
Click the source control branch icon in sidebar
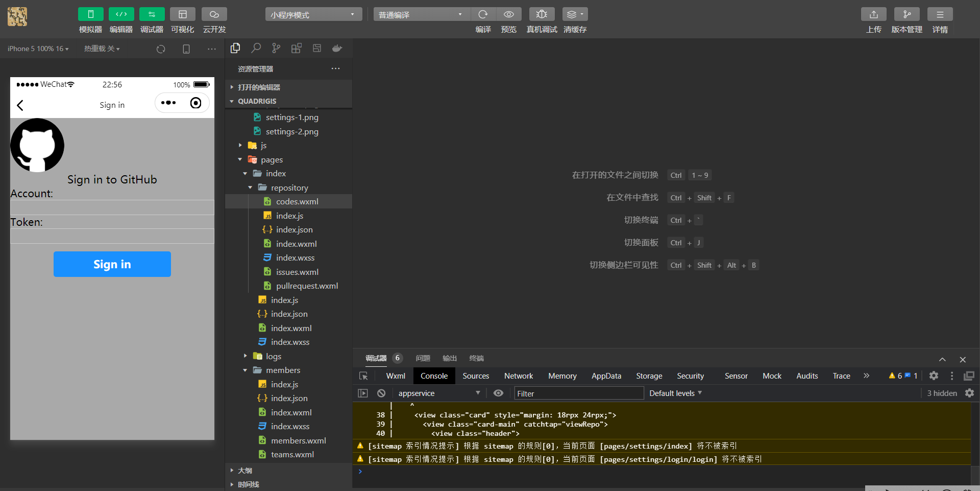coord(276,48)
